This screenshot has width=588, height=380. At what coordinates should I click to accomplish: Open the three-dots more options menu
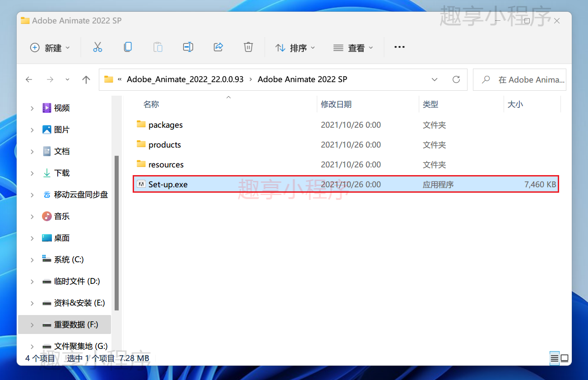point(399,47)
